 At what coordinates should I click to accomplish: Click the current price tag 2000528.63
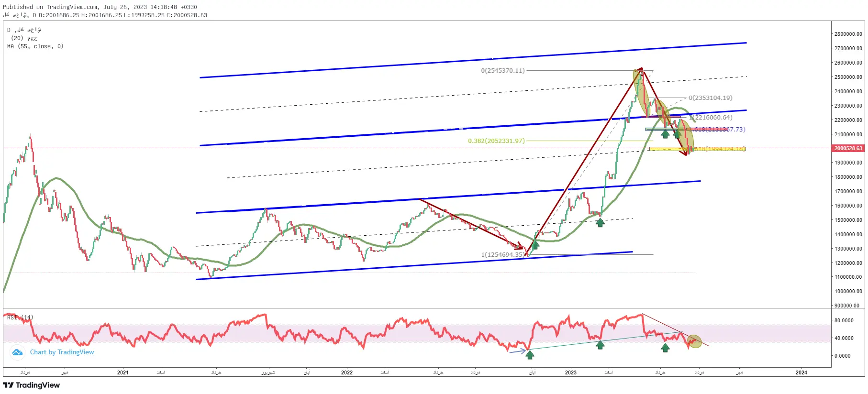[x=848, y=148]
